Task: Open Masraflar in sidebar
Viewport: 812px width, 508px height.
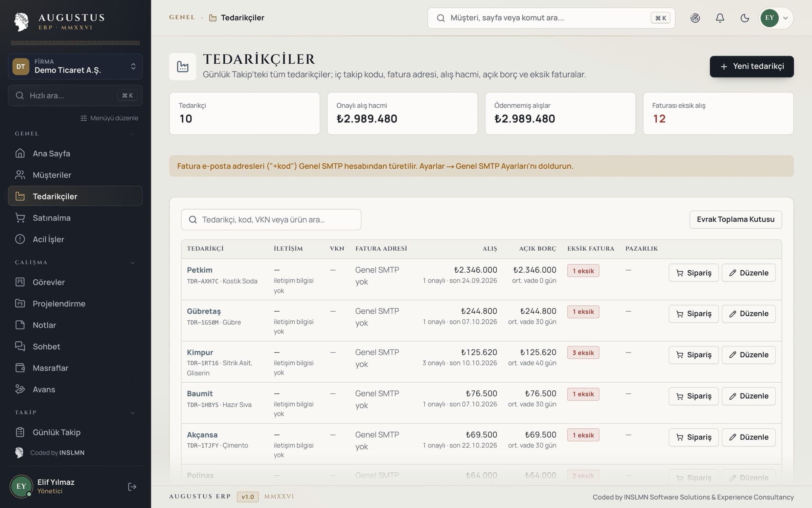Action: [75, 368]
